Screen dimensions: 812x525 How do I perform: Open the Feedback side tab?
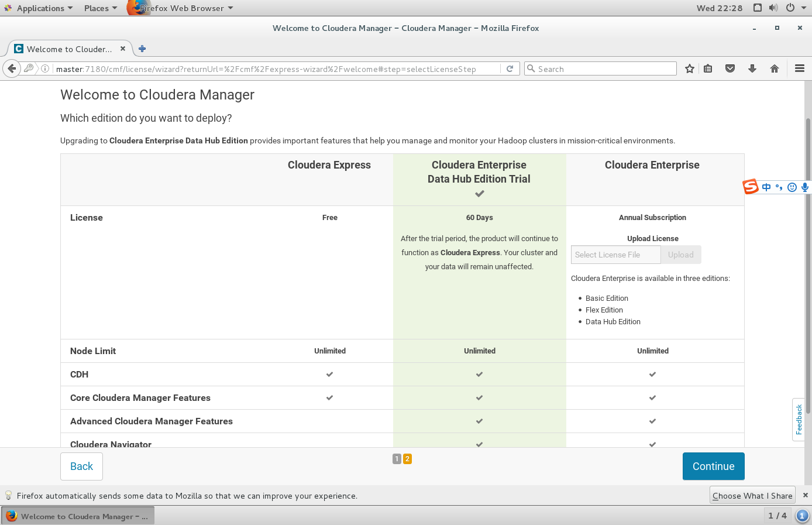[799, 420]
